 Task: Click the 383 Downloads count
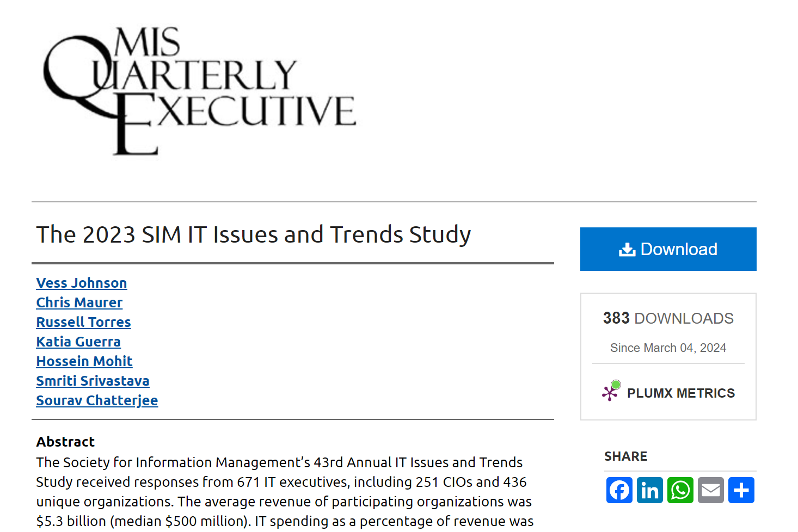coord(668,318)
